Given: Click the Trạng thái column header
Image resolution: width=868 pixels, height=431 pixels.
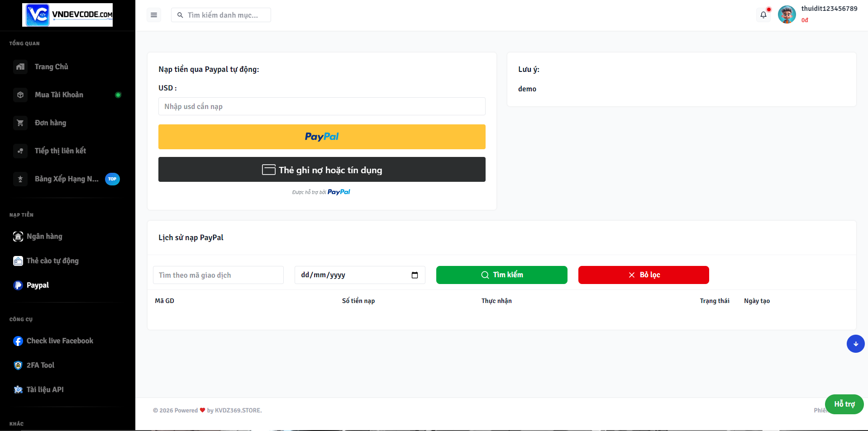Looking at the screenshot, I should tap(715, 301).
